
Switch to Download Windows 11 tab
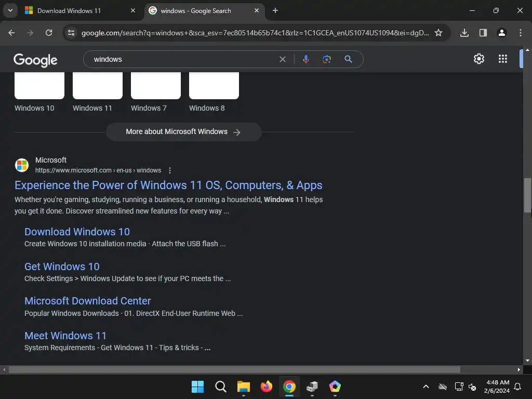69,11
